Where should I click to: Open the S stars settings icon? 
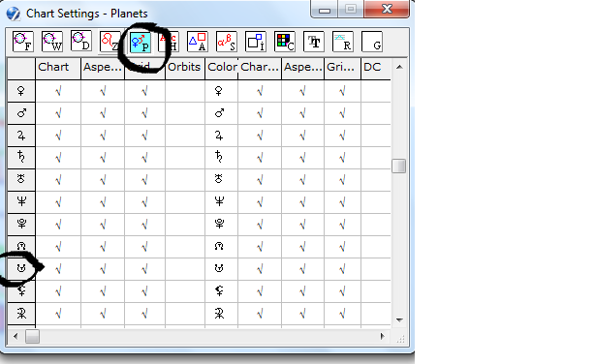pyautogui.click(x=227, y=42)
